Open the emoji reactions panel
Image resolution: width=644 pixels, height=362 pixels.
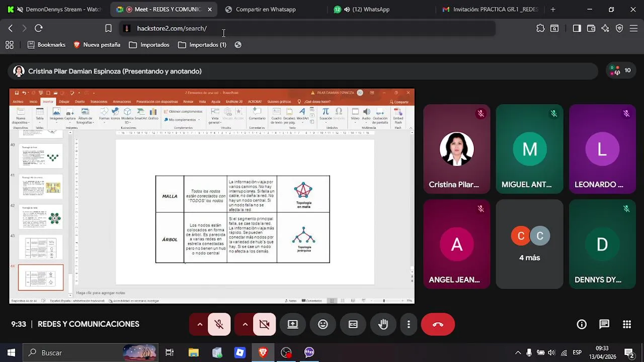323,324
